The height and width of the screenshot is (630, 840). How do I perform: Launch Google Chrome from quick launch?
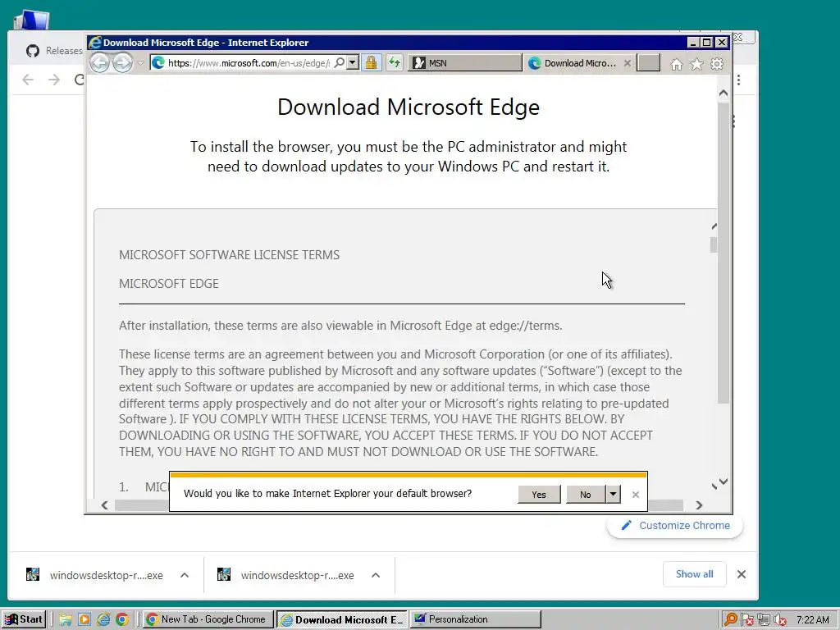pyautogui.click(x=122, y=620)
